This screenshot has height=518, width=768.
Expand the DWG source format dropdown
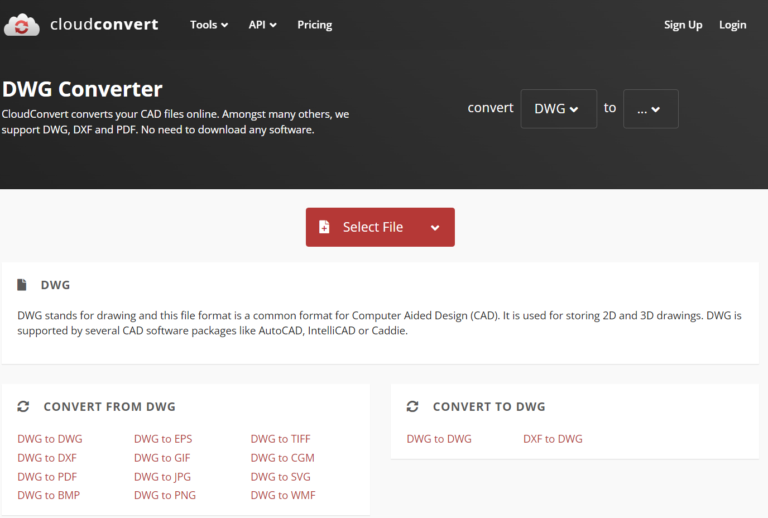point(558,109)
